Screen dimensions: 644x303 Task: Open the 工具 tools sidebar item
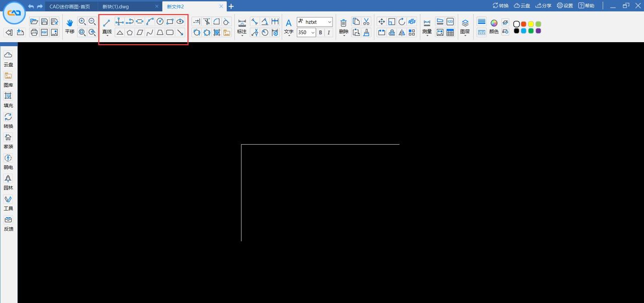[x=9, y=203]
